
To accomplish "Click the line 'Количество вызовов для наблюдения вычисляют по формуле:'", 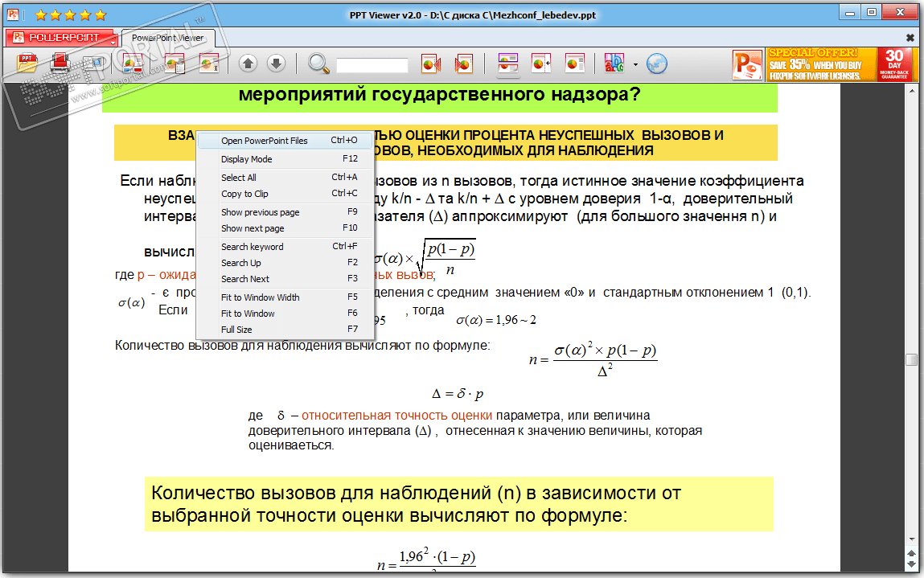I will [302, 345].
